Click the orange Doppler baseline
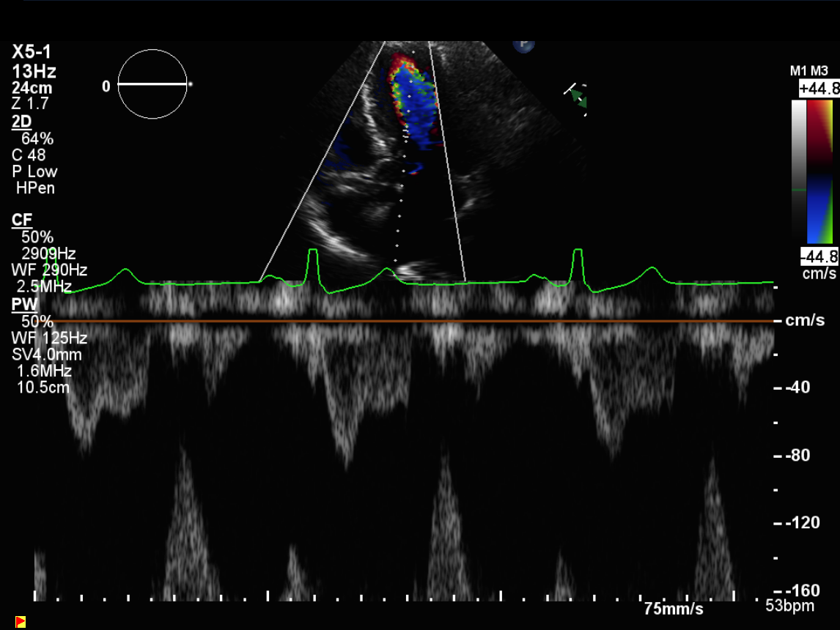This screenshot has height=630, width=840. pos(410,321)
